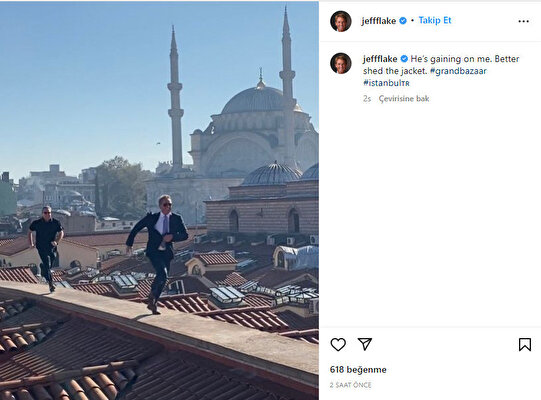Open header profile avatar picture
Viewport: 541px width, 400px height.
pos(341,21)
